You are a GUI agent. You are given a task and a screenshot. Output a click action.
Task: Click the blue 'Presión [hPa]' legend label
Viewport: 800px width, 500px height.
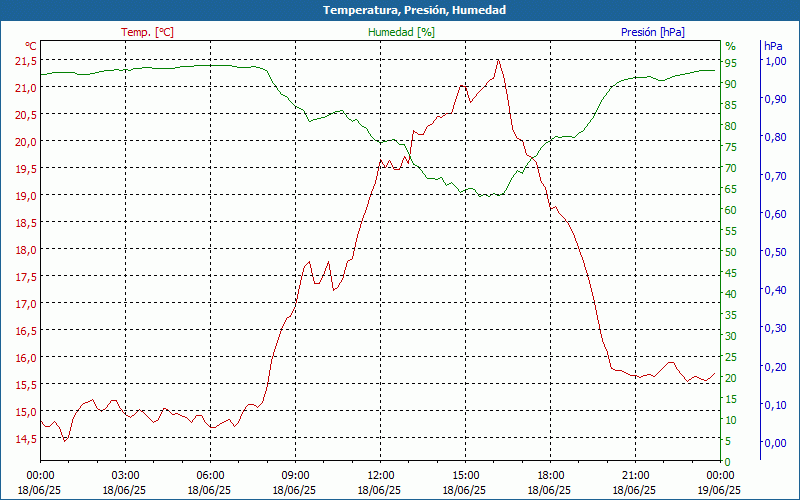point(653,32)
